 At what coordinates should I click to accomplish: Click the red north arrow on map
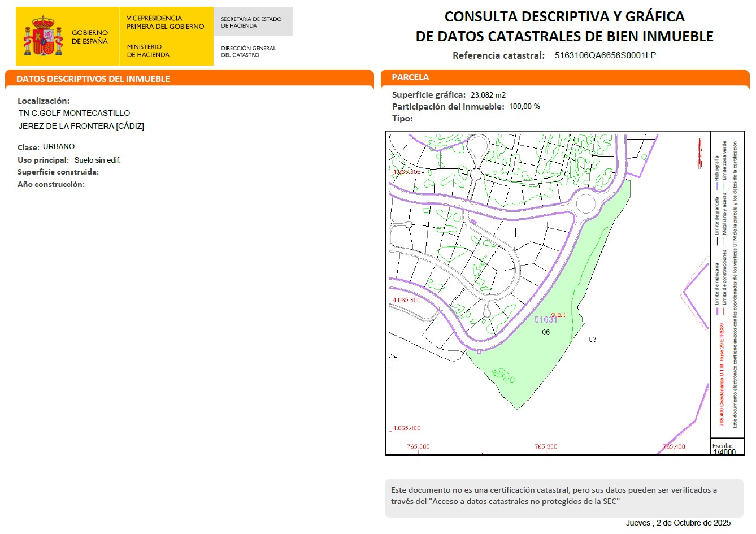(699, 153)
